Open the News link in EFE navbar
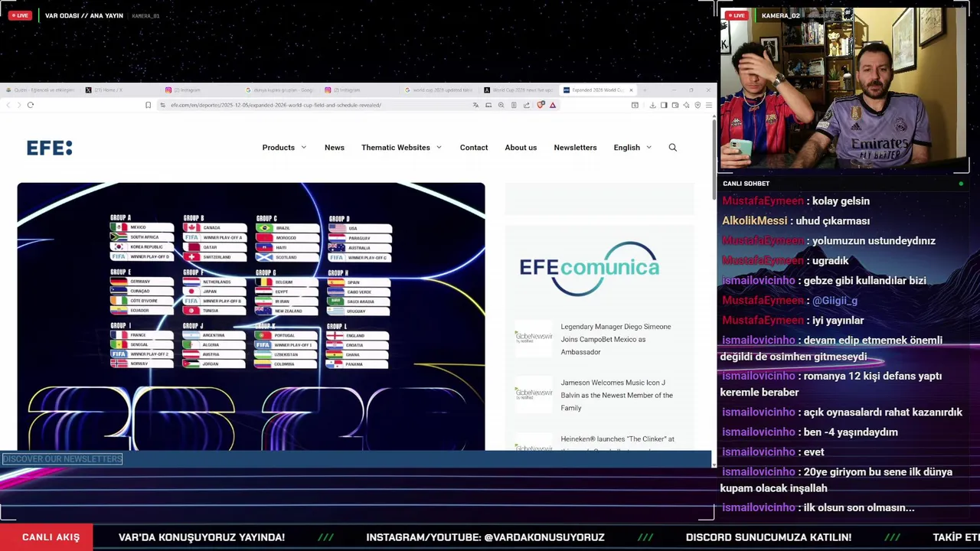This screenshot has height=551, width=980. pos(335,148)
